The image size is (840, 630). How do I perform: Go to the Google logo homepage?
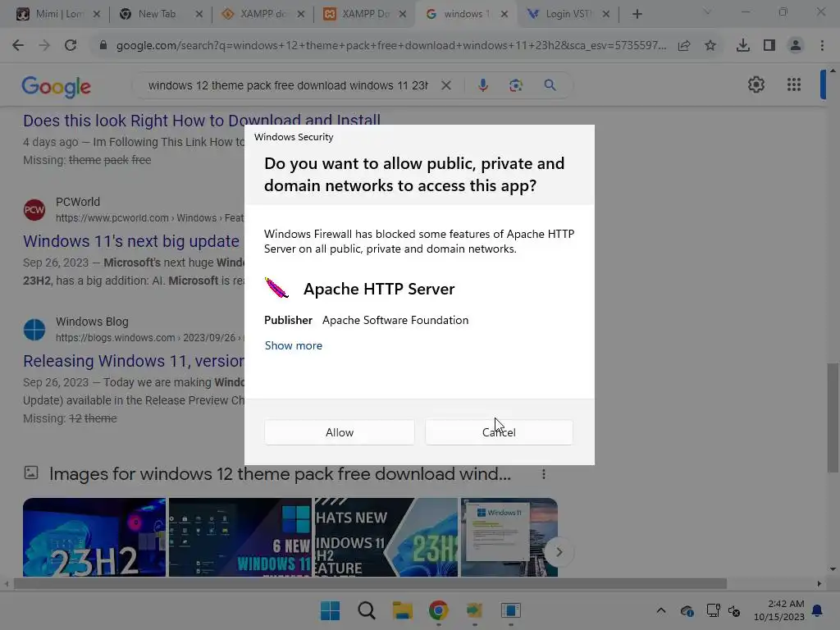coord(57,86)
